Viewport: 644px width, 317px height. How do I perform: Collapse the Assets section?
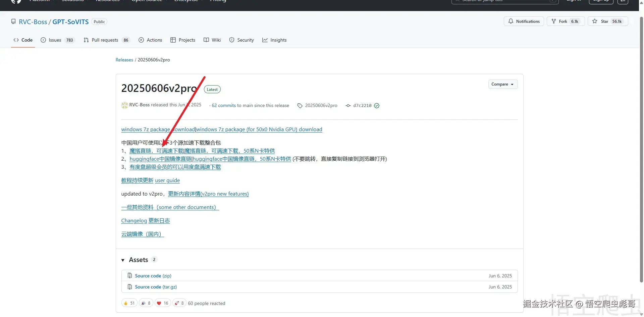tap(135, 260)
